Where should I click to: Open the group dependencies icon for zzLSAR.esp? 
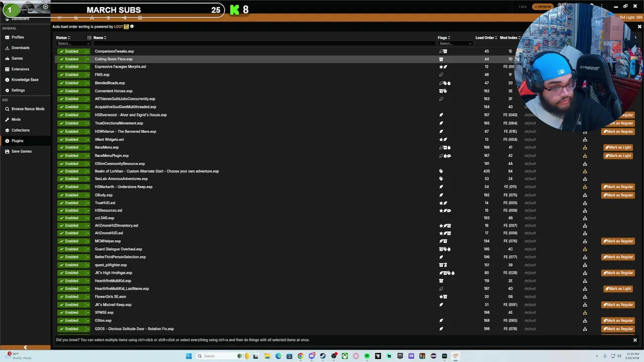[x=585, y=218]
